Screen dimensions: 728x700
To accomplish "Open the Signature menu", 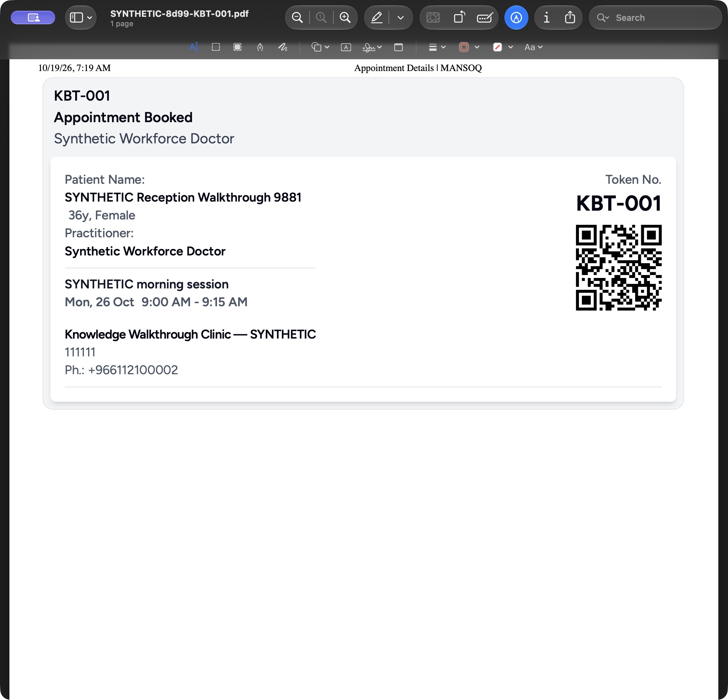I will 372,47.
